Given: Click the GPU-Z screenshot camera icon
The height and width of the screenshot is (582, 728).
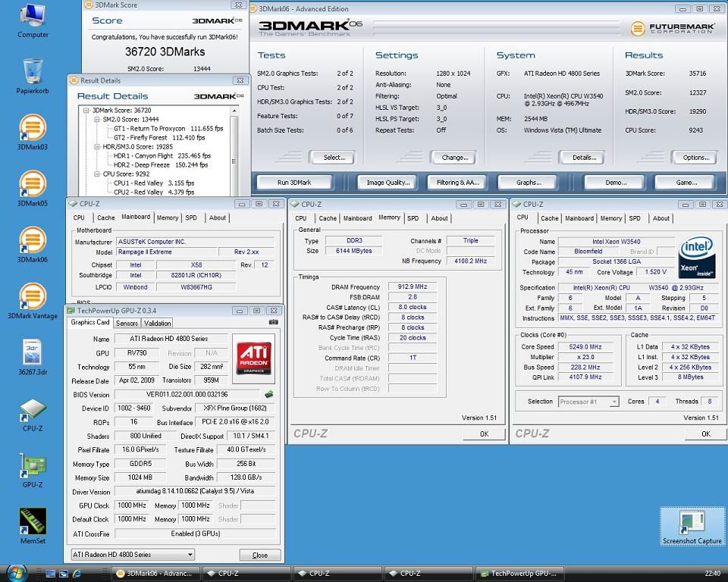Looking at the screenshot, I should click(x=272, y=323).
